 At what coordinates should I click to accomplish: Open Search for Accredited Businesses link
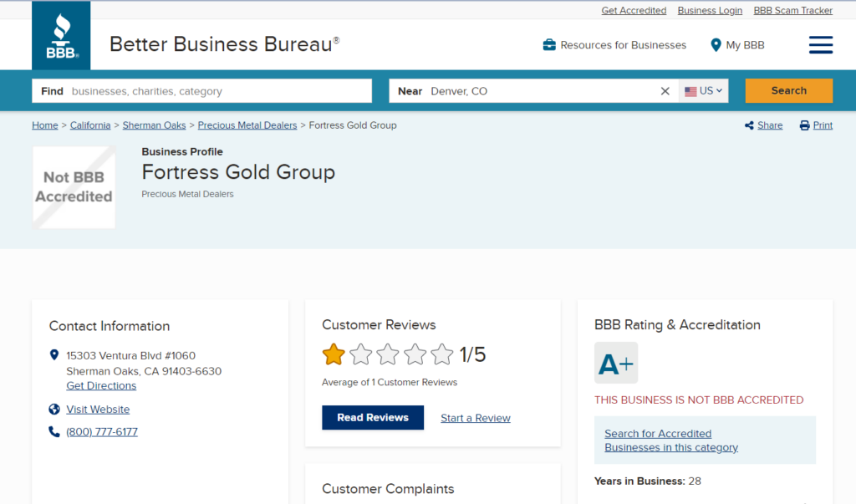point(671,440)
